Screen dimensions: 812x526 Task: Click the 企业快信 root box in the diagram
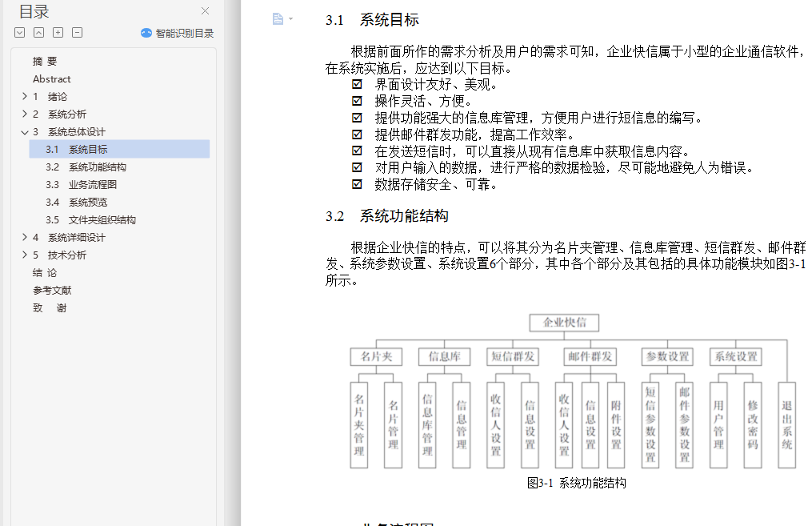pyautogui.click(x=565, y=323)
